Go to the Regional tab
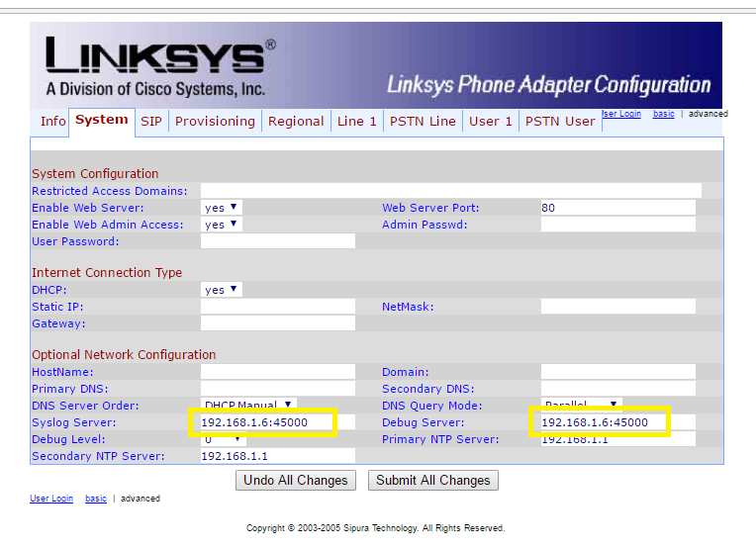This screenshot has height=549, width=756. point(296,121)
